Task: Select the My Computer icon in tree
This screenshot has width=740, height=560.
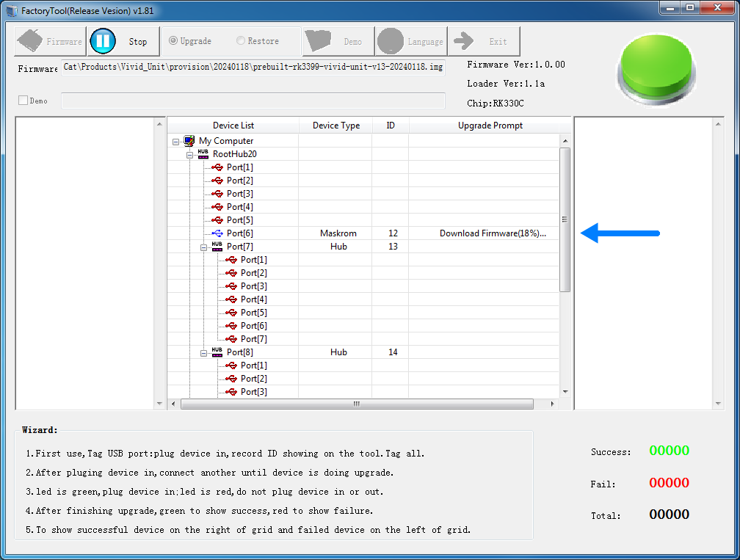Action: (189, 141)
